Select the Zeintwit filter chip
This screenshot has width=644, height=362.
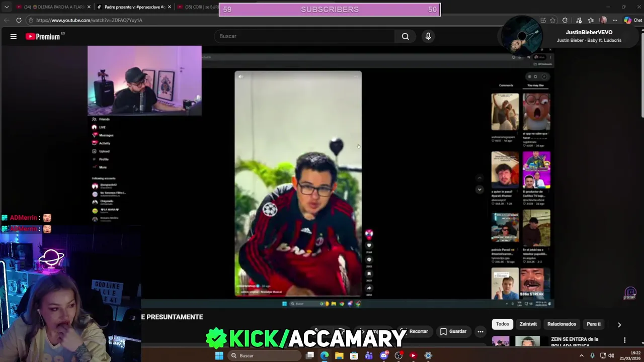point(528,324)
